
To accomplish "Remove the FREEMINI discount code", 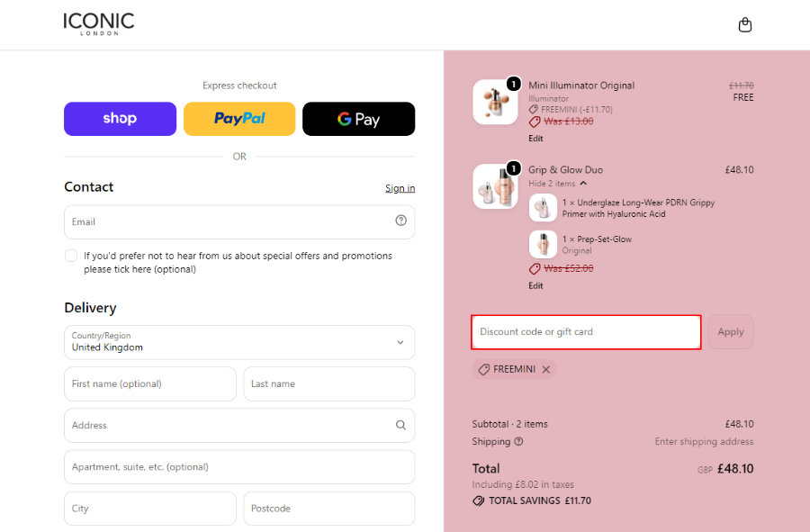I will pyautogui.click(x=546, y=369).
